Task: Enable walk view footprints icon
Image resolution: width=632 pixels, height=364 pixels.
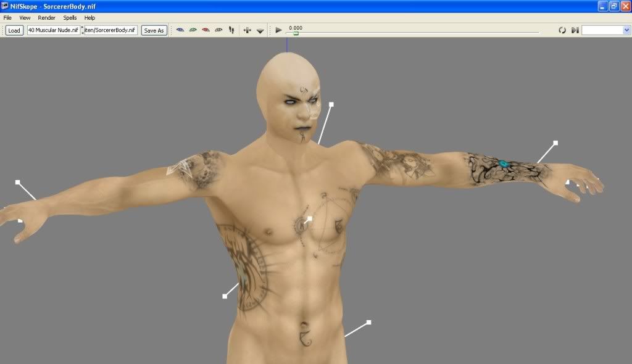Action: [x=231, y=30]
